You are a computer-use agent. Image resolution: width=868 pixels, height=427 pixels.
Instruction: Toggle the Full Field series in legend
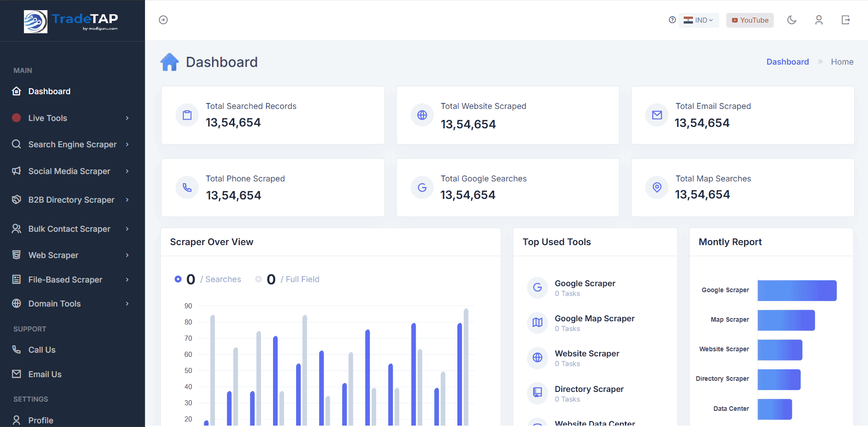(x=287, y=279)
